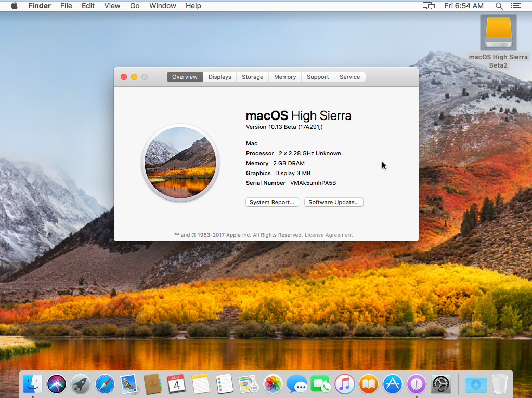Open the App Store
532x398 pixels.
point(392,384)
